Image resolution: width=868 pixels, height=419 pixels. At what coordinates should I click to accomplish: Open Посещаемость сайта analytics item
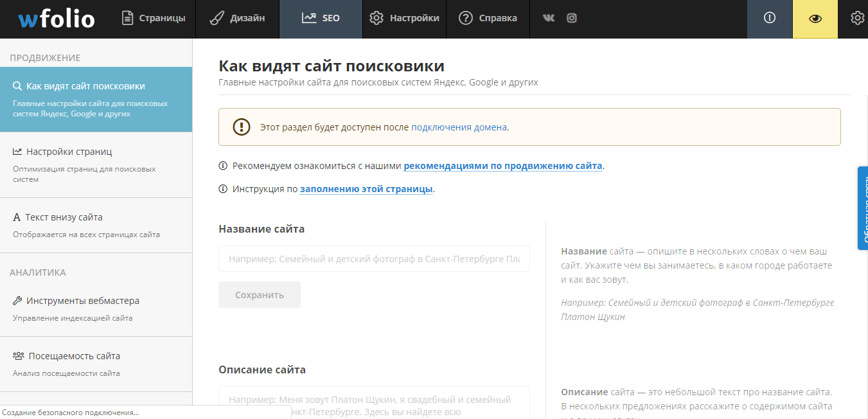[74, 356]
